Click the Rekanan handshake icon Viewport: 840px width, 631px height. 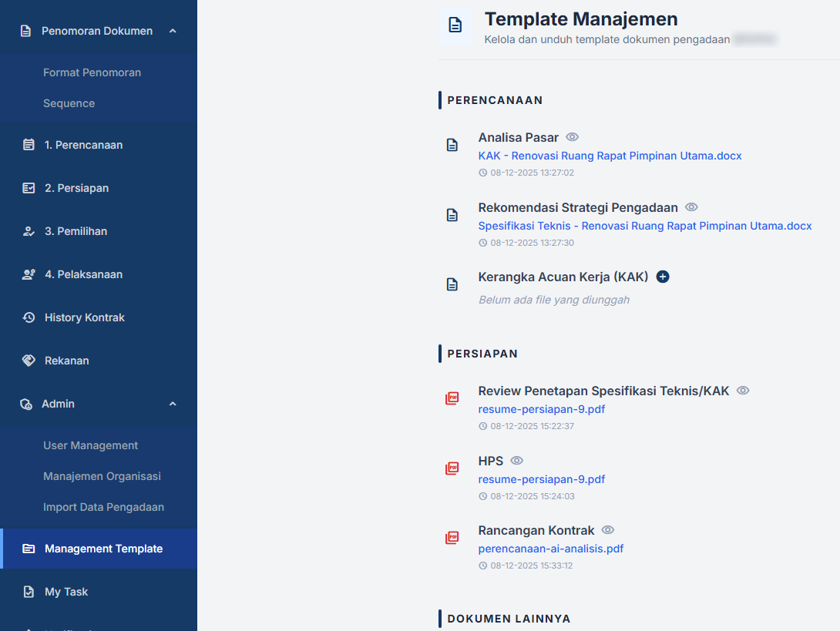[x=29, y=361]
